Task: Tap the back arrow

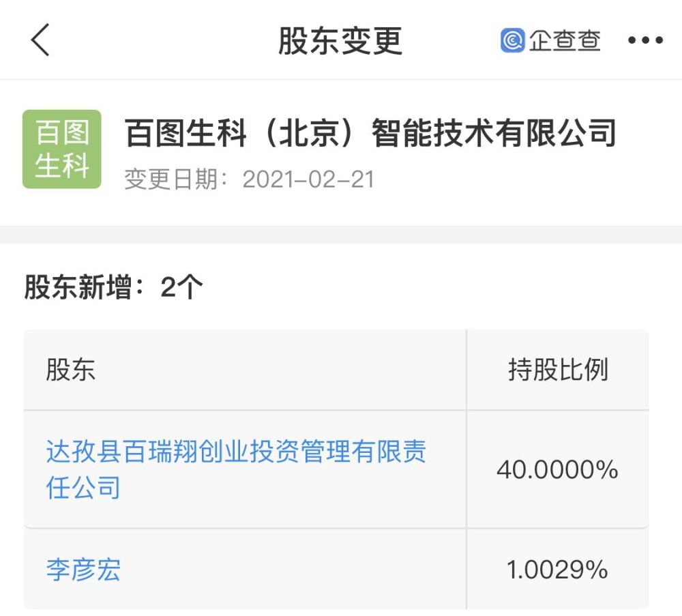Action: click(x=41, y=40)
